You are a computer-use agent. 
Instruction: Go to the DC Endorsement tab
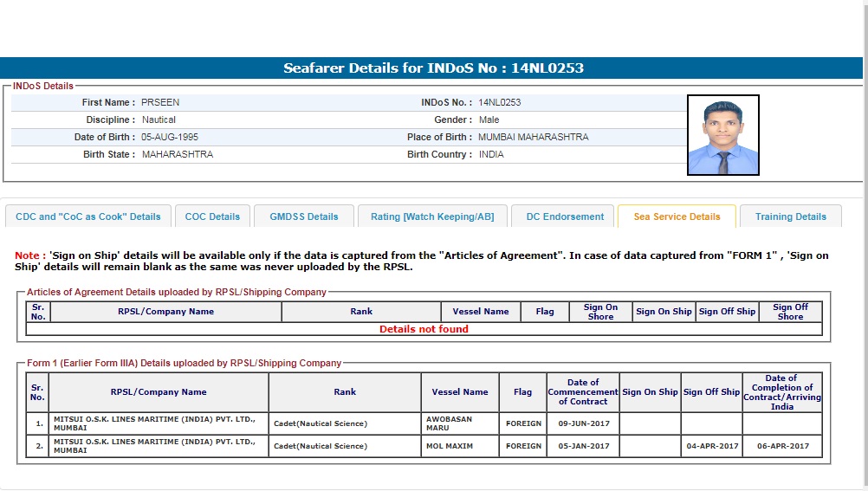click(x=565, y=216)
